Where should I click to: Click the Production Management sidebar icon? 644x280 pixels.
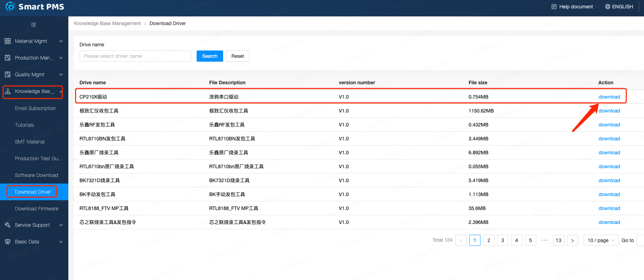pos(8,58)
